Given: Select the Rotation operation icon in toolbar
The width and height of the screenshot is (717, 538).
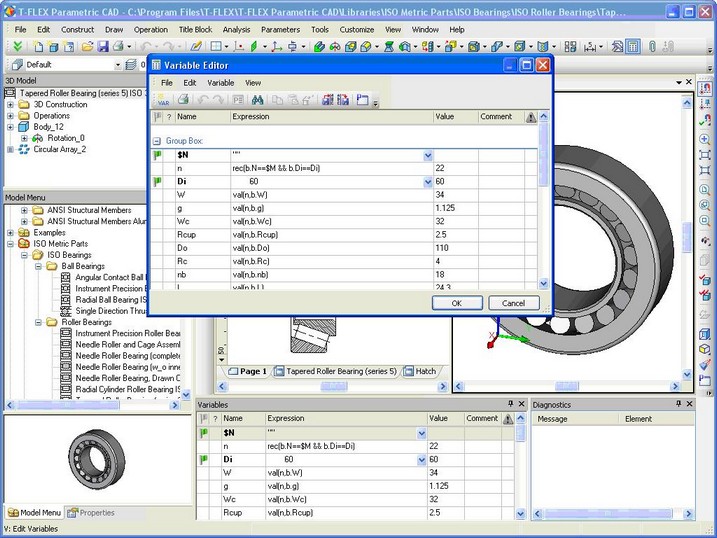Looking at the screenshot, I should [x=335, y=46].
